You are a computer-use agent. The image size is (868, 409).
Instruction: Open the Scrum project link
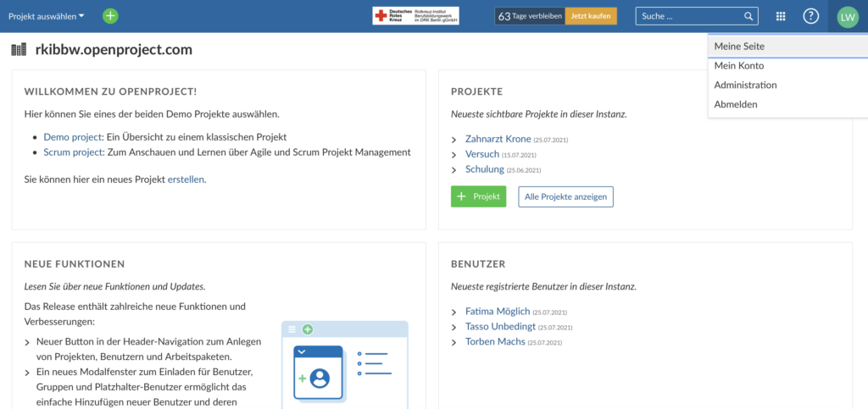74,152
